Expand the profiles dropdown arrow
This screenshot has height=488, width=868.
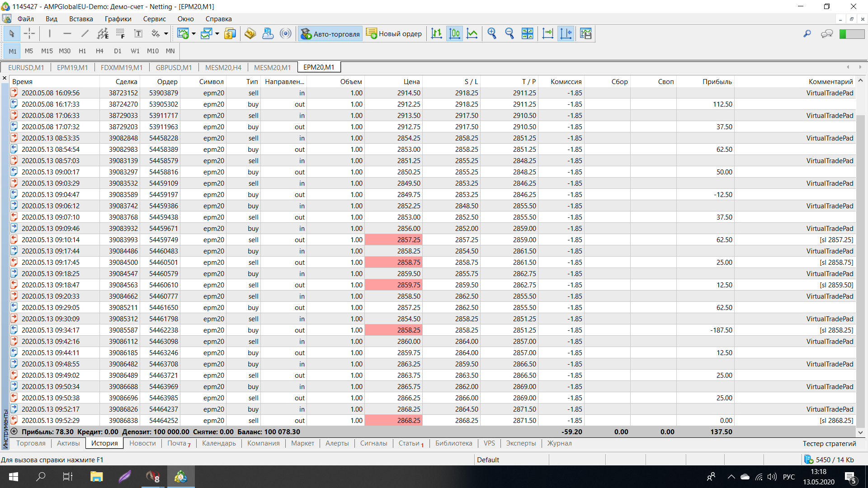[217, 33]
